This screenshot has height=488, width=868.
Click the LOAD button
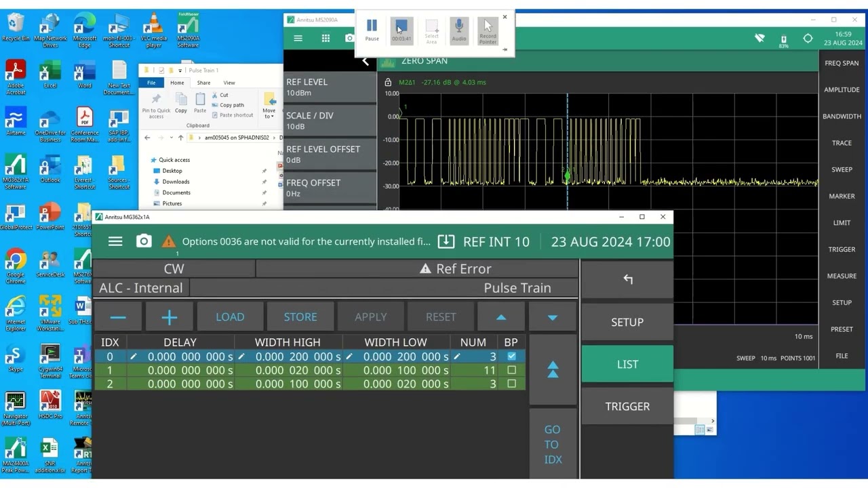[x=230, y=317]
